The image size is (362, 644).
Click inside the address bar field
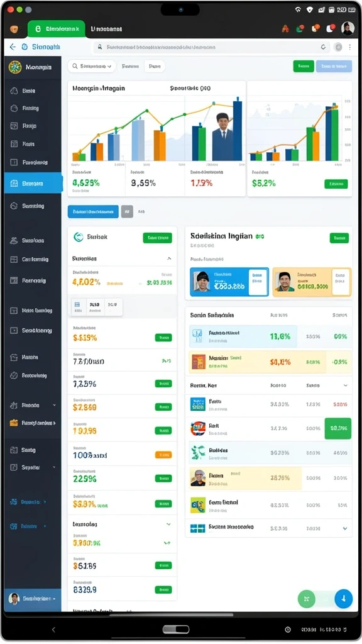pos(211,47)
